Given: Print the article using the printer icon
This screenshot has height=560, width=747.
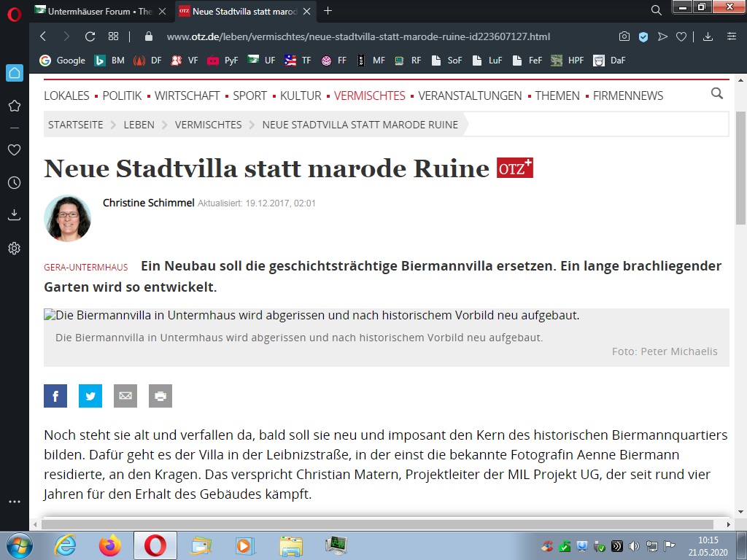Looking at the screenshot, I should tap(160, 396).
